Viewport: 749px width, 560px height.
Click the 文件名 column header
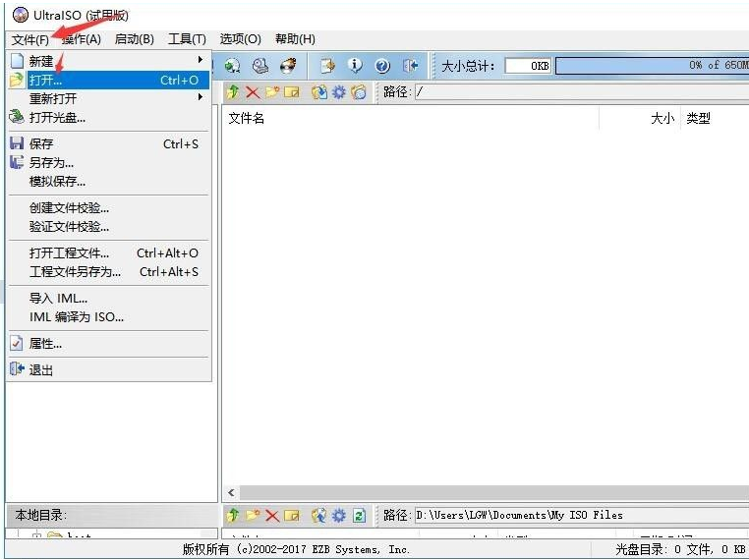coord(247,119)
